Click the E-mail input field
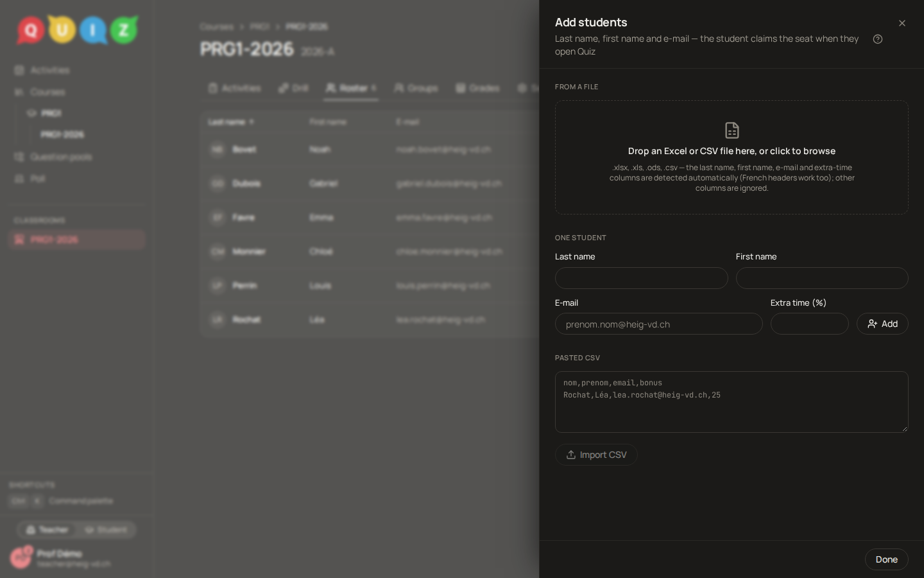 click(x=659, y=324)
